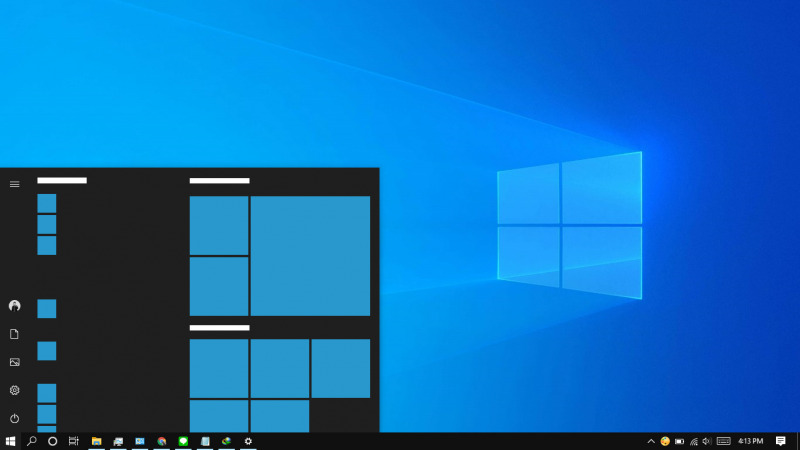
Task: Click the Windows Start button
Action: pos(10,441)
